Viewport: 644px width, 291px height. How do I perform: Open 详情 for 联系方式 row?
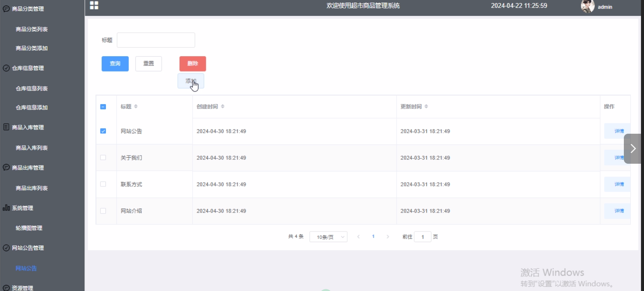617,184
